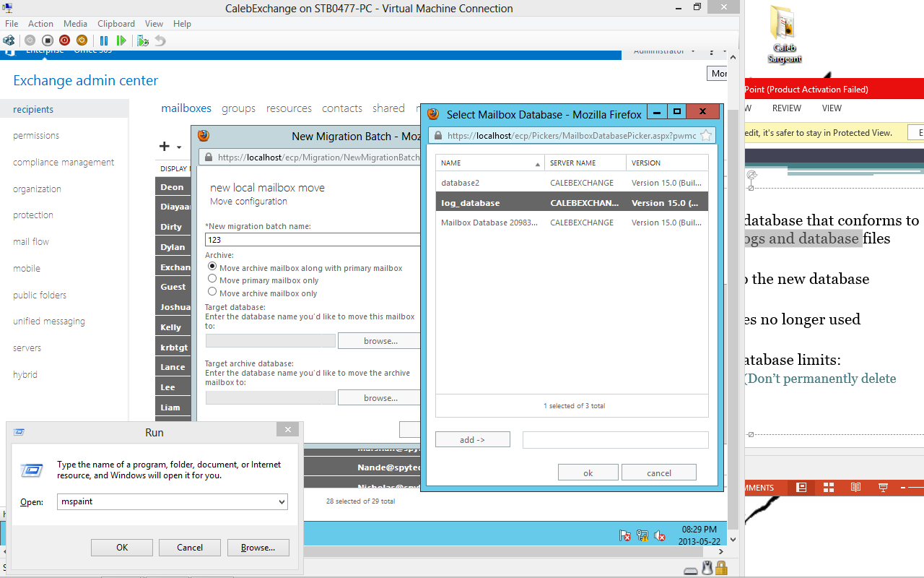The height and width of the screenshot is (578, 924).
Task: Create a VM checkpoint using the snapshot icon
Action: [x=143, y=40]
